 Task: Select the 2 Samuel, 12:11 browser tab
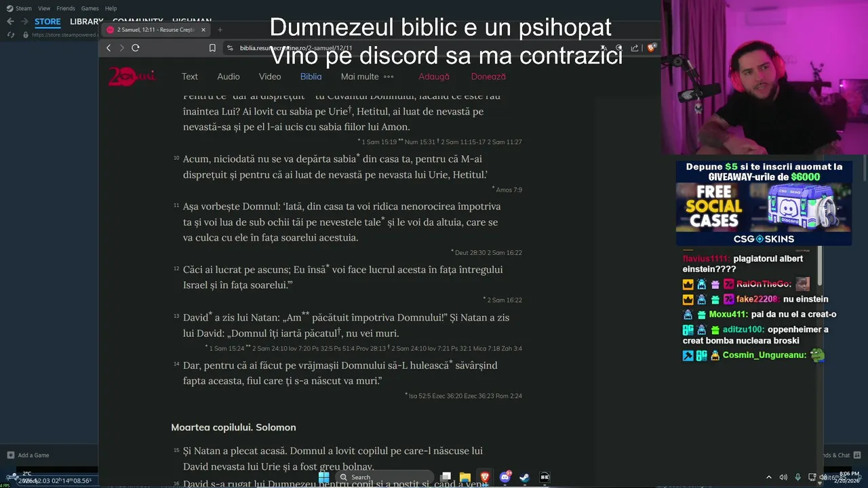[155, 30]
